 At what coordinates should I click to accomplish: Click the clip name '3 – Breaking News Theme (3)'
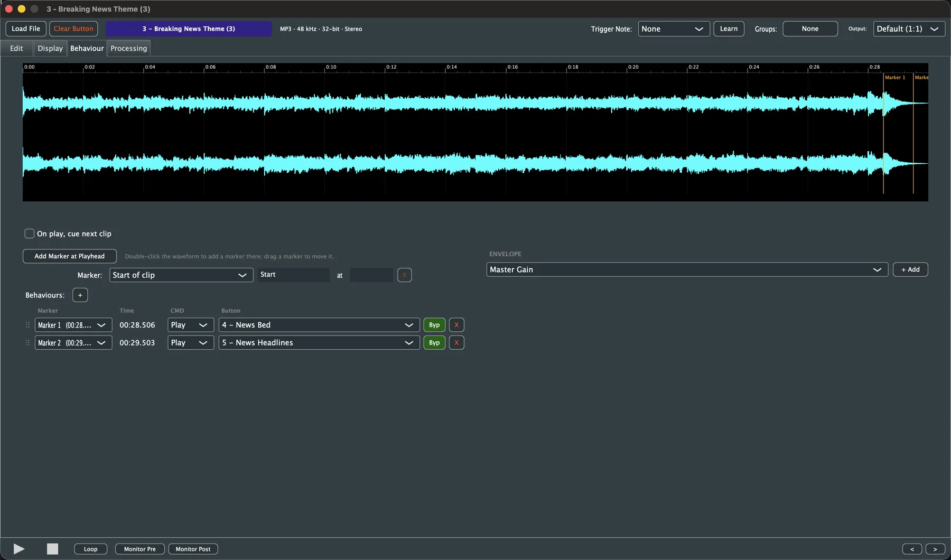click(x=189, y=29)
